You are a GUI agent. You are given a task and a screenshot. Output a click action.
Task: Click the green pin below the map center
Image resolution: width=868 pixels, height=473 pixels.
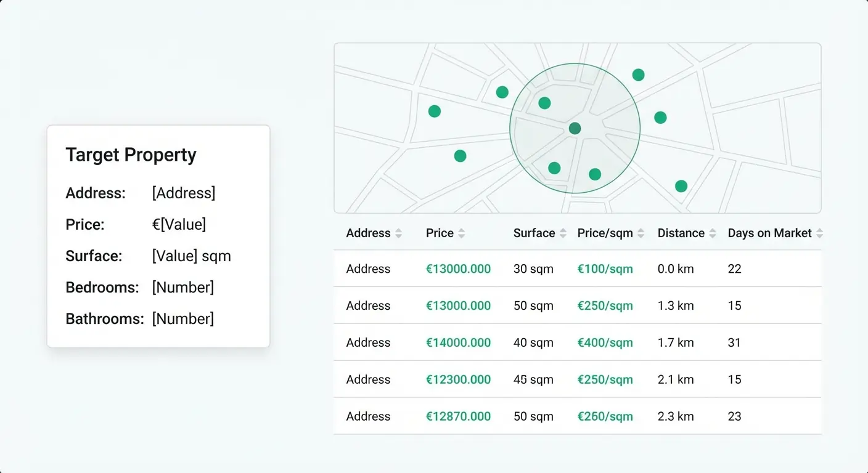coord(554,168)
